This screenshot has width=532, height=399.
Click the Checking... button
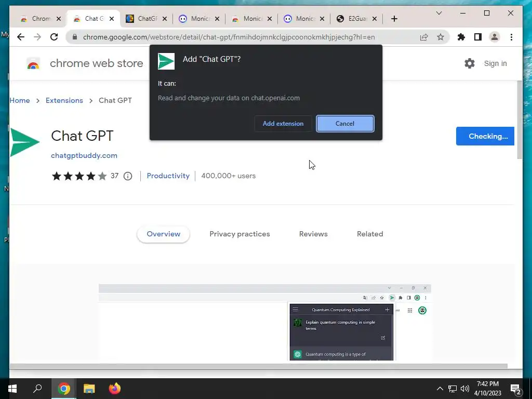point(485,136)
